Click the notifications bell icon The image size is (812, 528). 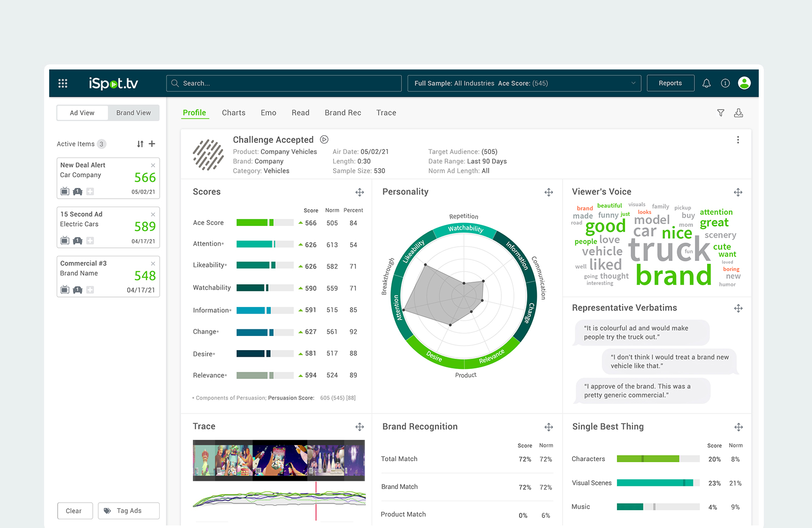click(706, 84)
